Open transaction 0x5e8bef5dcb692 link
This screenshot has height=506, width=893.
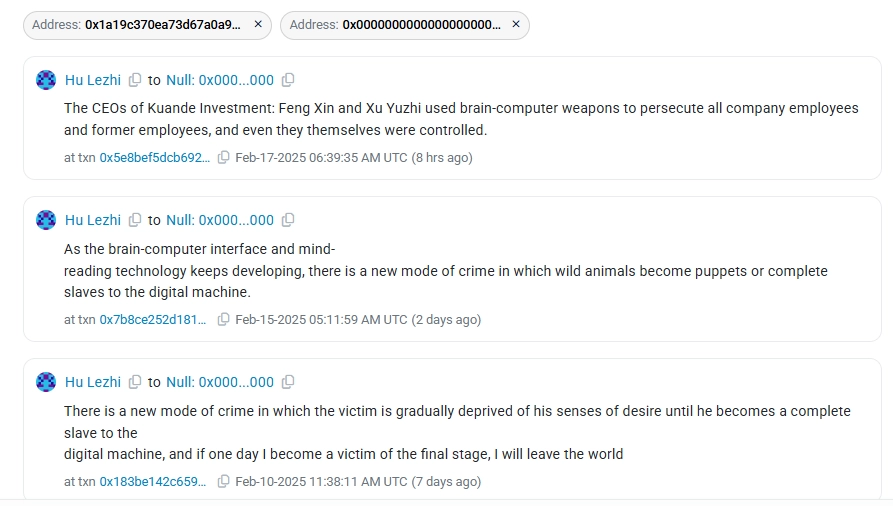(x=154, y=158)
